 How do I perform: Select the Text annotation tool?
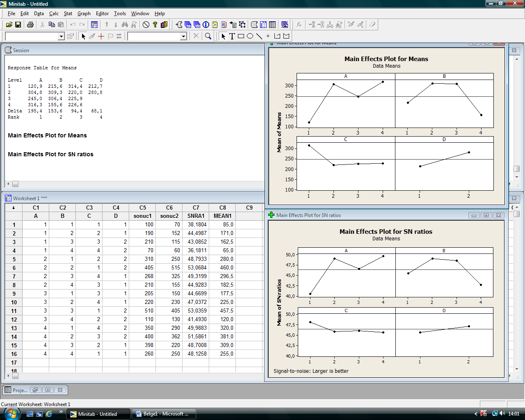[232, 36]
